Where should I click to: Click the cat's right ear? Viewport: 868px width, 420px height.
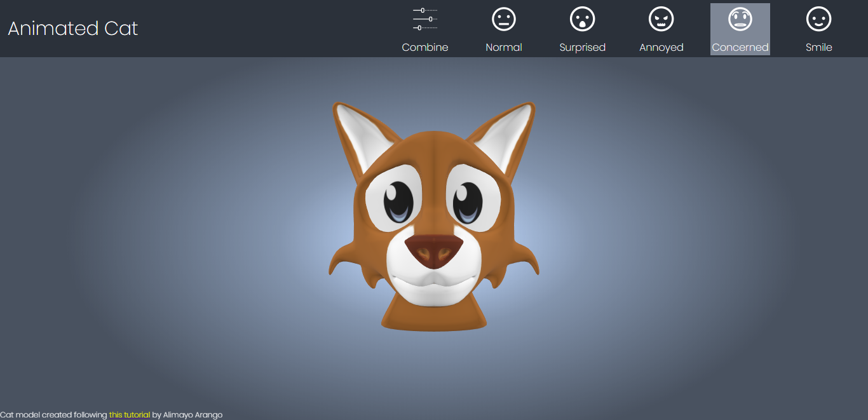pyautogui.click(x=508, y=135)
